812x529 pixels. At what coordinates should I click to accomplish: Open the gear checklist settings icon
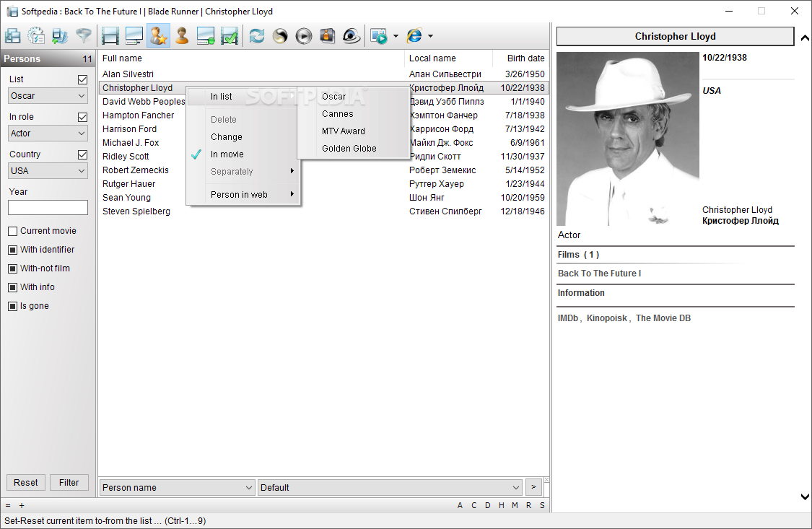[x=36, y=35]
